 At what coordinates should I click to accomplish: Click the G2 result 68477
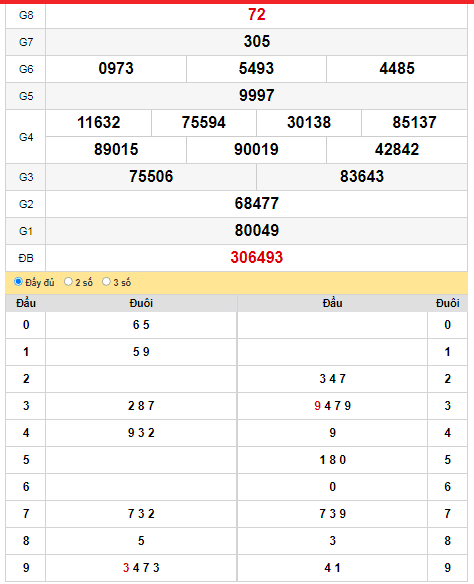pyautogui.click(x=257, y=203)
